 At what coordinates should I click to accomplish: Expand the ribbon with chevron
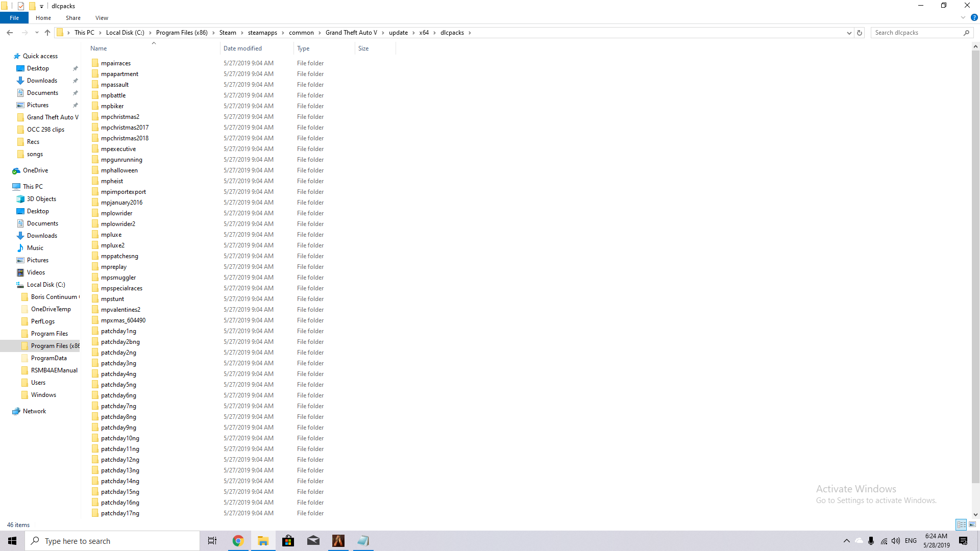[963, 17]
